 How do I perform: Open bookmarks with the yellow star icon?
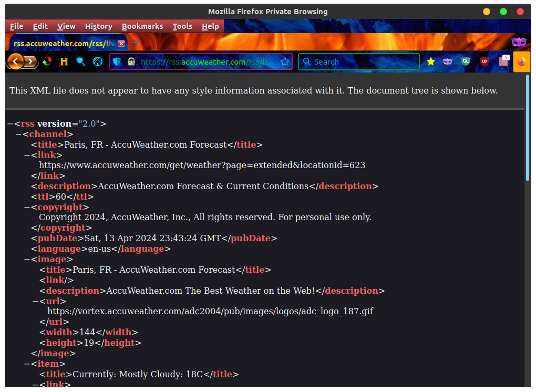pyautogui.click(x=431, y=61)
